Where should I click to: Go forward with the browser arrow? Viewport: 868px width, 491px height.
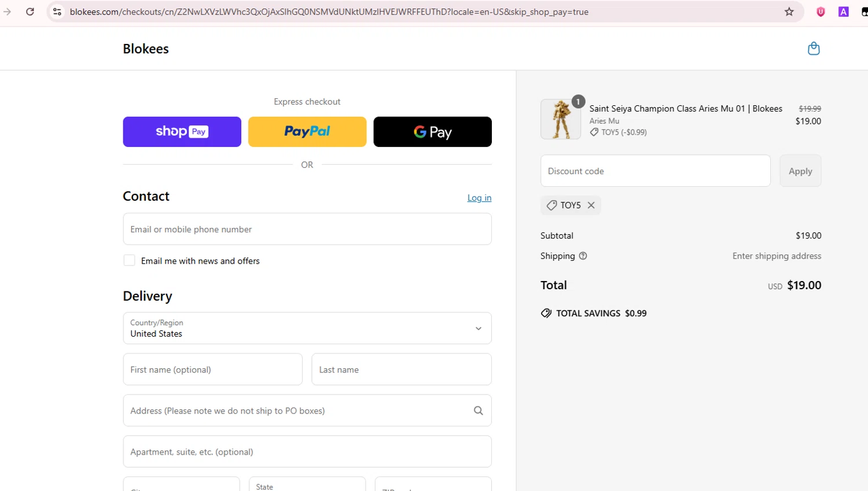[x=7, y=12]
